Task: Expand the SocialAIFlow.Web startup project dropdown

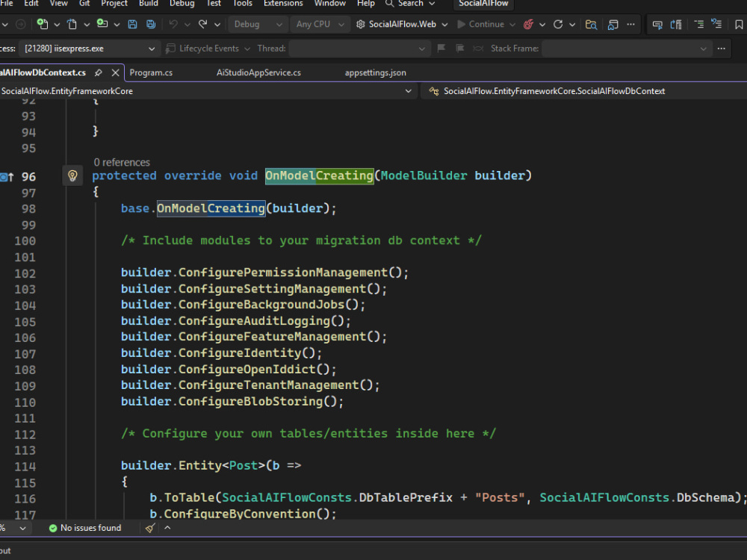Action: 444,25
